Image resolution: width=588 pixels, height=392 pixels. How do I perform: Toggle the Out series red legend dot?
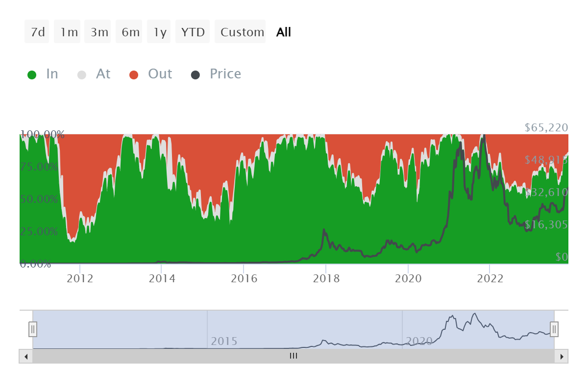[134, 75]
